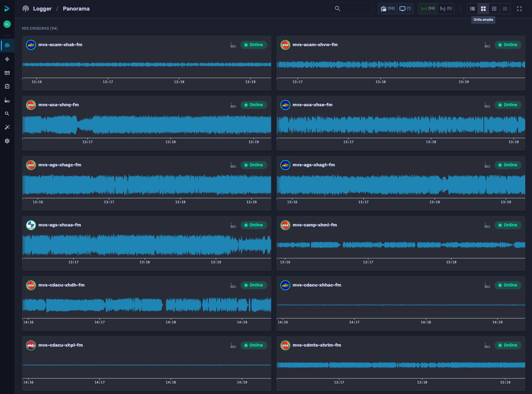Open the clips clapperboard section in the sidebar

(7, 73)
